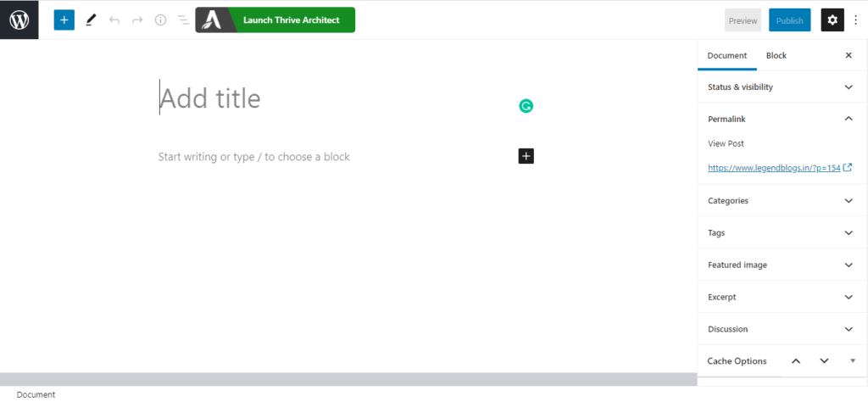Close the settings sidebar
868x402 pixels.
[x=849, y=55]
